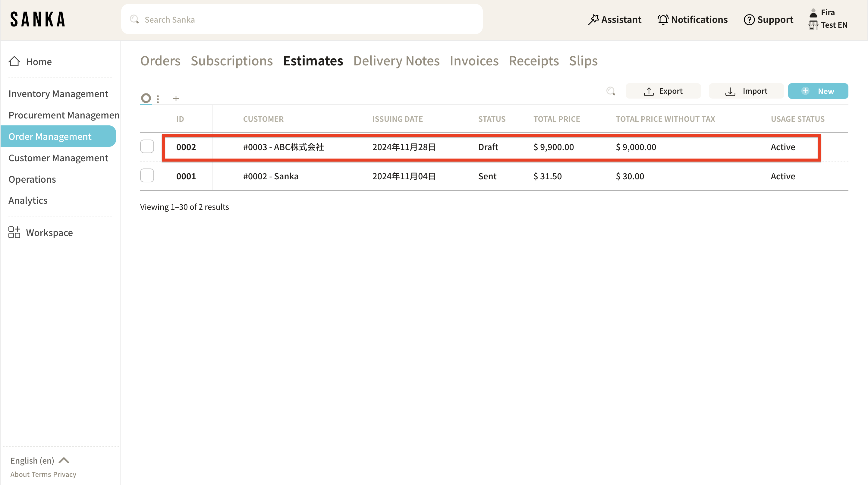Check the box for estimate 0002
Screen dimensions: 868x485
[x=147, y=146]
